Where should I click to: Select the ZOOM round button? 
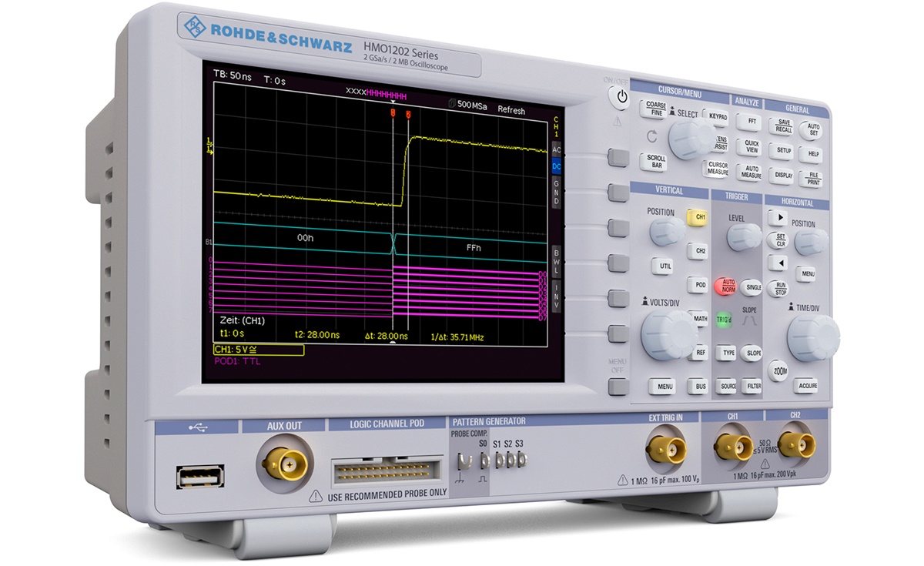(x=778, y=370)
